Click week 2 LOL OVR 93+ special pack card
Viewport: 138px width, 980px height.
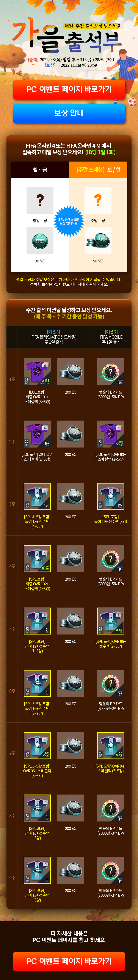coord(111,434)
